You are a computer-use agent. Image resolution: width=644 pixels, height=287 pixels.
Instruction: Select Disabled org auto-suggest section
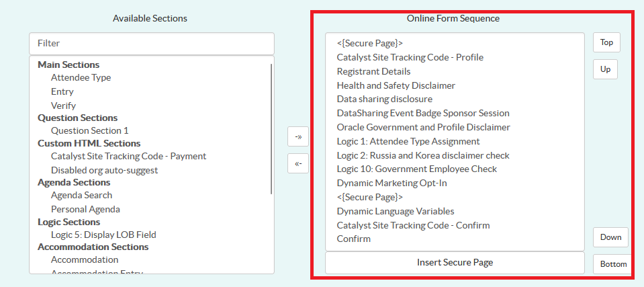(104, 170)
